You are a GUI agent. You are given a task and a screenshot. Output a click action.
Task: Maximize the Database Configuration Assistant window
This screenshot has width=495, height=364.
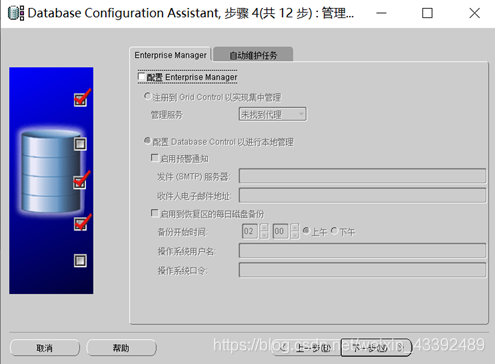click(x=427, y=13)
